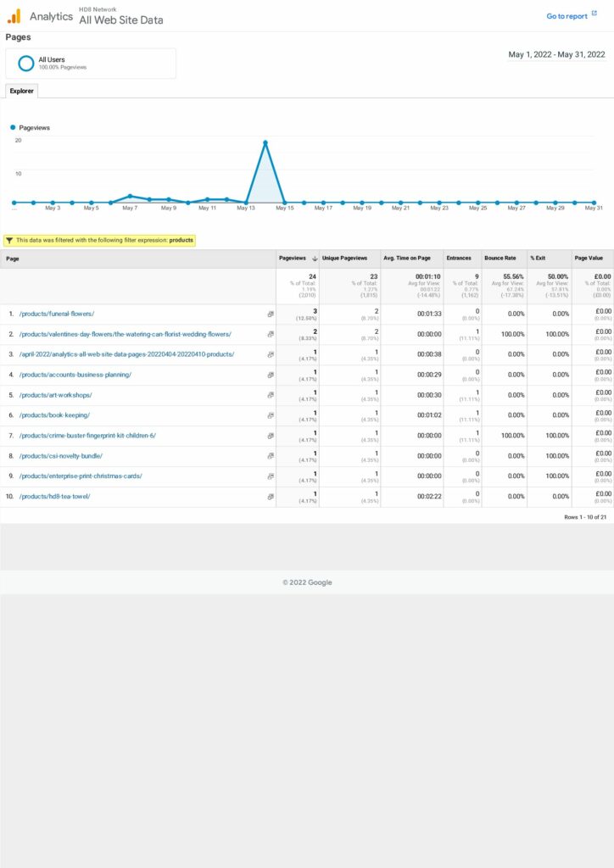Open external link icon beside Go to report
The width and height of the screenshot is (614, 868).
click(594, 14)
